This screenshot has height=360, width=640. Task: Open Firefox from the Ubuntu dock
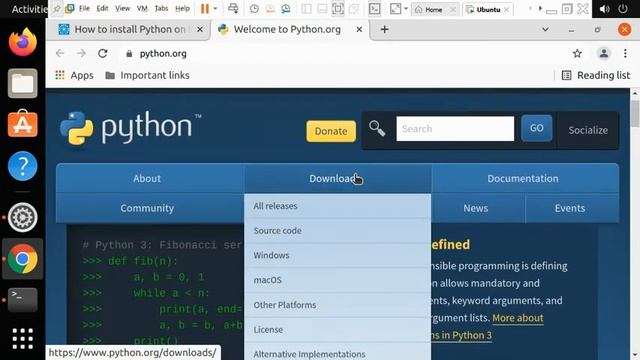22,42
